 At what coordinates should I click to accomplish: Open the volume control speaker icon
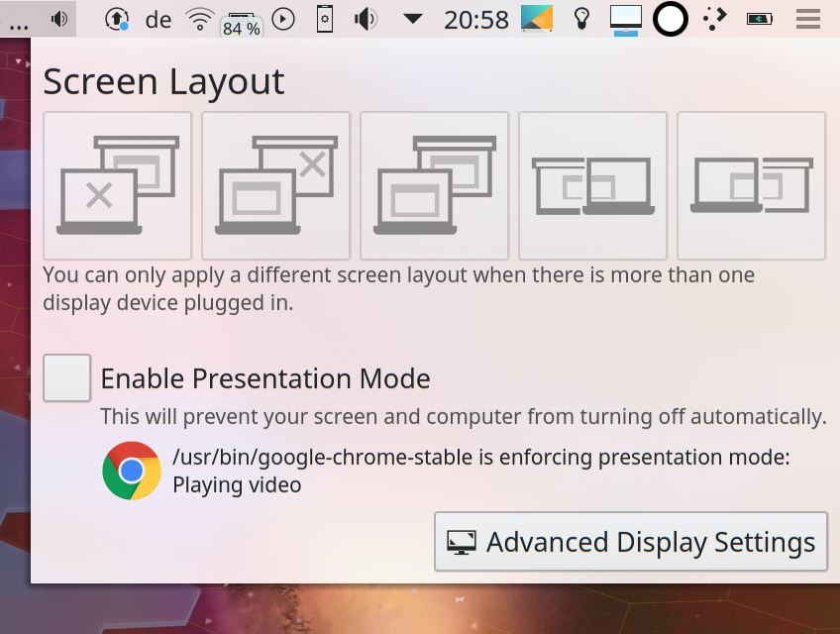(366, 19)
